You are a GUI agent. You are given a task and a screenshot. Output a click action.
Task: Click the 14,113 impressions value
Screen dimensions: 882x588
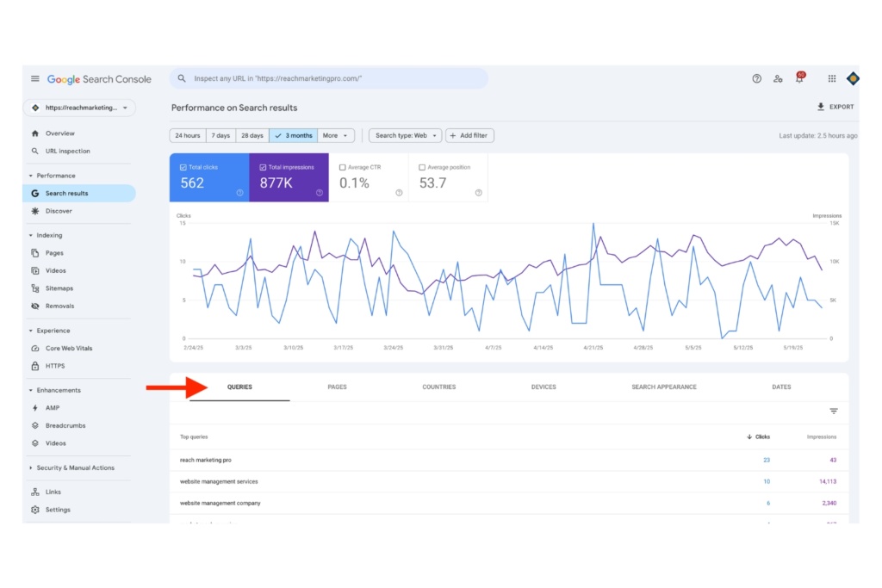click(x=828, y=482)
